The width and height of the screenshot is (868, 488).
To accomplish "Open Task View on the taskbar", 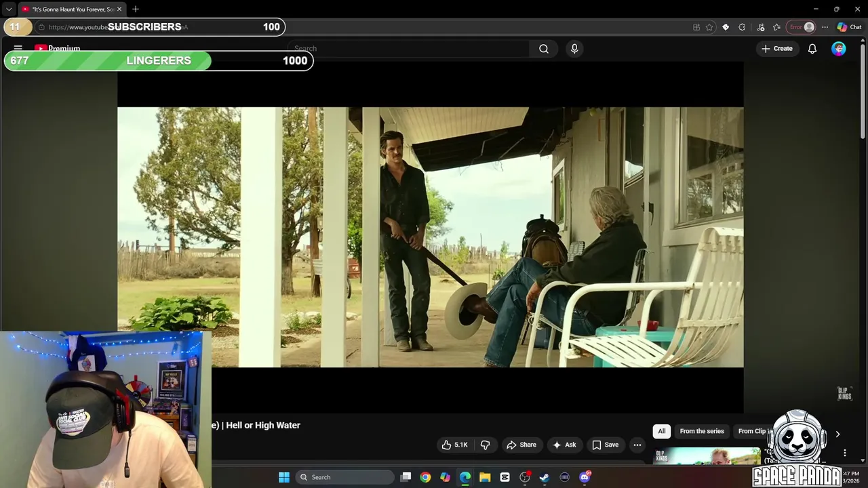I will (406, 477).
